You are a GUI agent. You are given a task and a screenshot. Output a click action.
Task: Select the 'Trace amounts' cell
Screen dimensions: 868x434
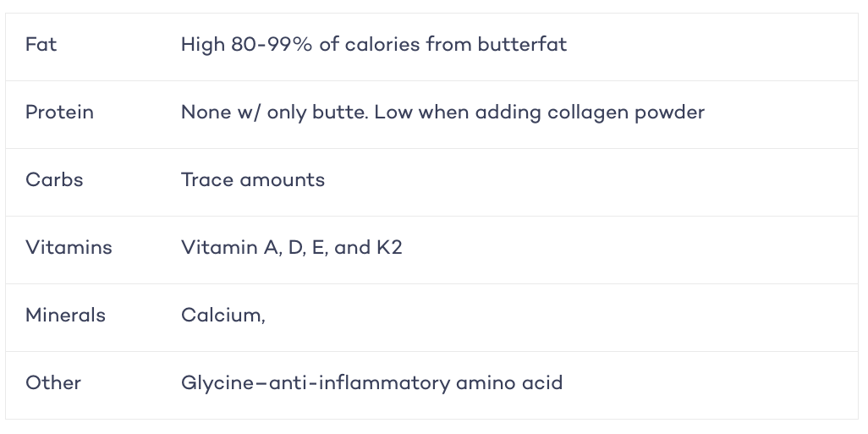point(252,180)
